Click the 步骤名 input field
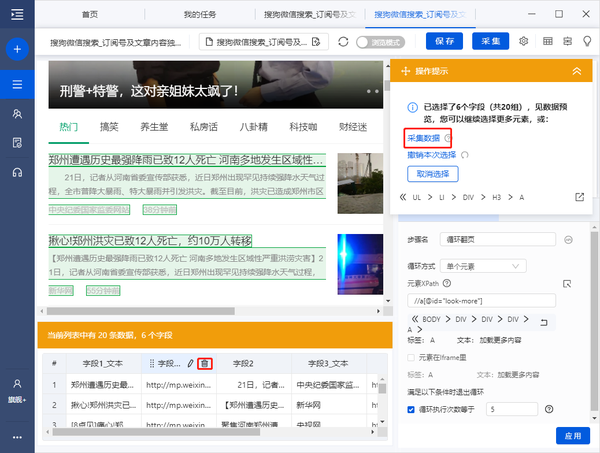The height and width of the screenshot is (453, 600). (x=497, y=240)
